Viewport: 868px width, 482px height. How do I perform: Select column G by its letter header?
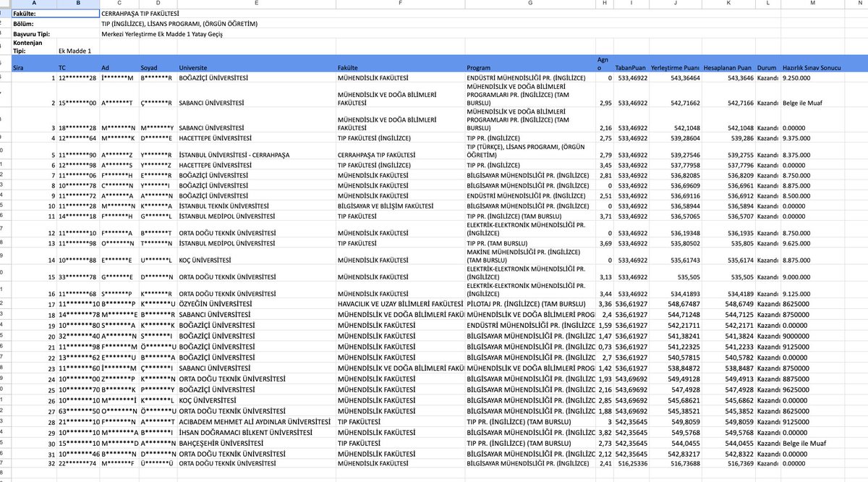click(x=530, y=4)
